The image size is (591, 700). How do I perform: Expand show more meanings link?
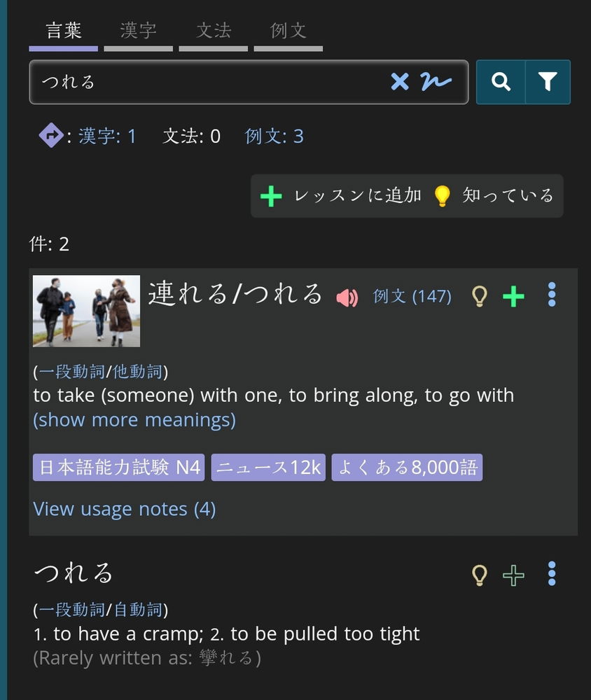pos(134,420)
